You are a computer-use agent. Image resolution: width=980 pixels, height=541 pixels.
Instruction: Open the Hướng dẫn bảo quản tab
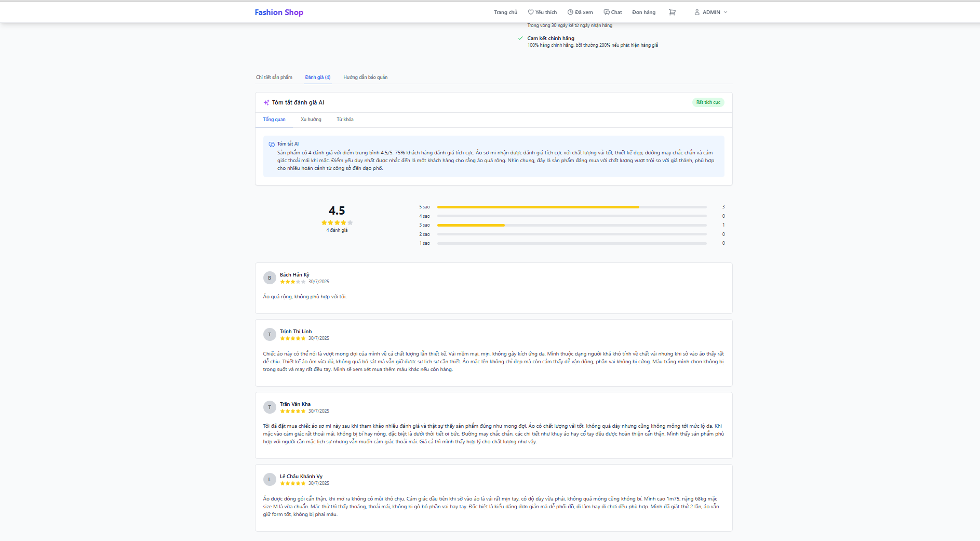click(366, 77)
